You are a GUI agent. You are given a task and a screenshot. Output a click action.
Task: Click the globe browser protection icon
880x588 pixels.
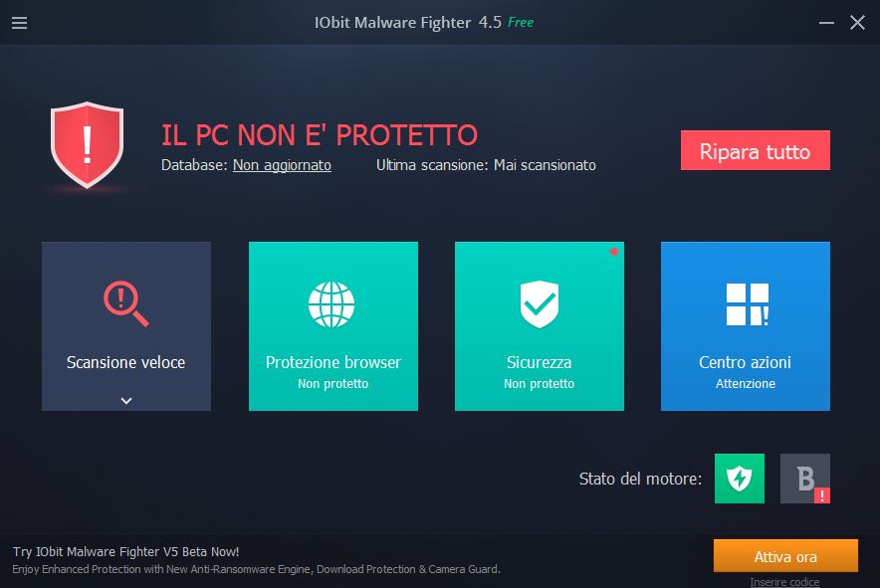[331, 304]
